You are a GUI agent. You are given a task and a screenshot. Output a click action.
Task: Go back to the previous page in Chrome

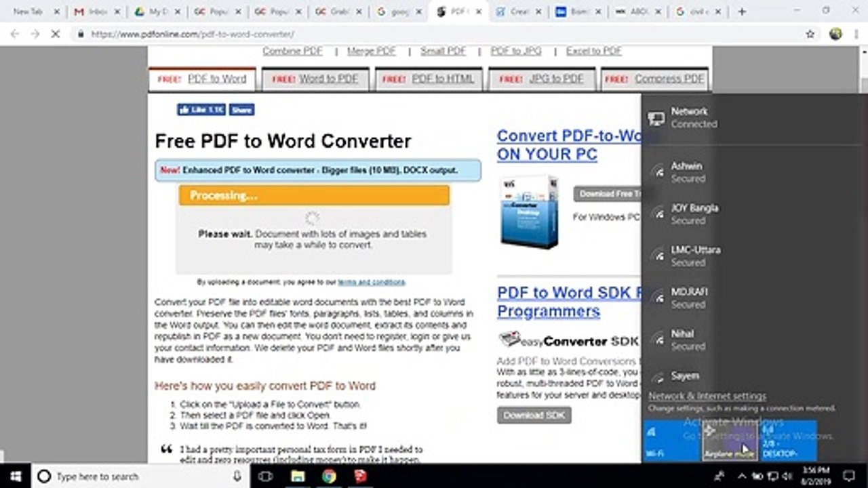click(15, 34)
